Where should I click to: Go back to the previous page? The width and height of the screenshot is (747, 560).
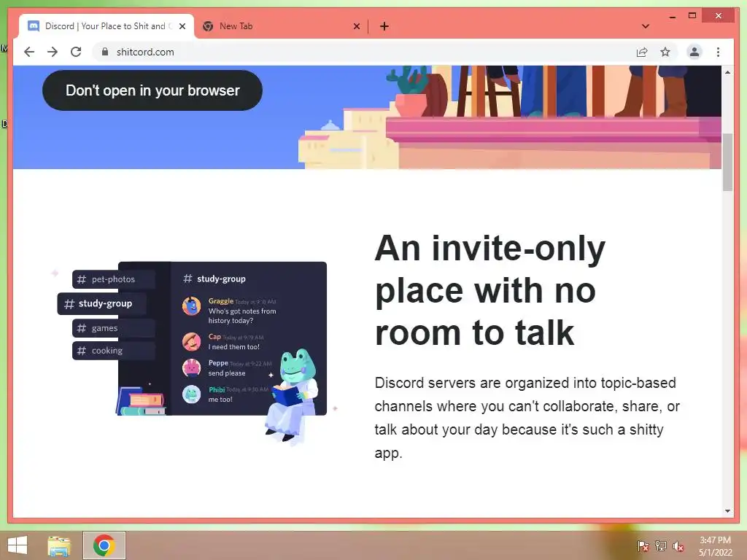29,52
